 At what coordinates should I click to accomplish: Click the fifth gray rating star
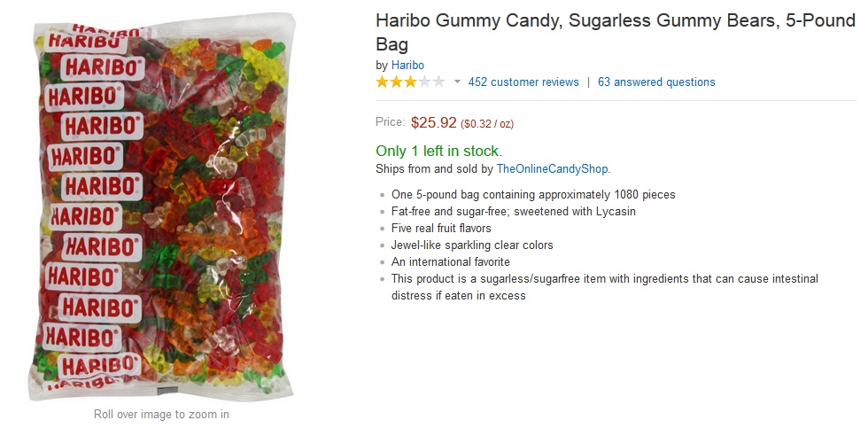438,82
